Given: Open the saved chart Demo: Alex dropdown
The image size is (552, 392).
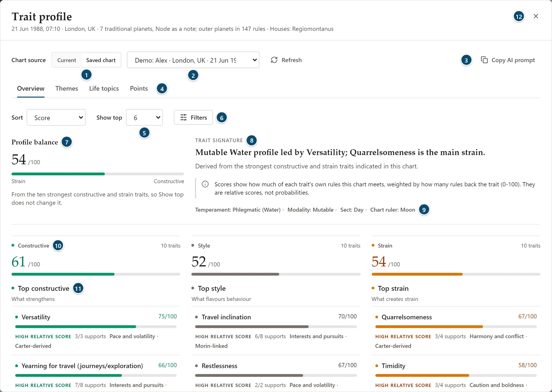Looking at the screenshot, I should click(193, 60).
